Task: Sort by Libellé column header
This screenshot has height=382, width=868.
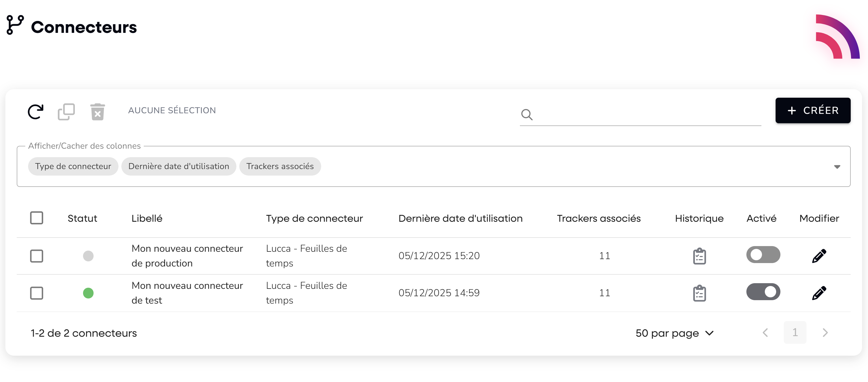Action: pos(147,218)
